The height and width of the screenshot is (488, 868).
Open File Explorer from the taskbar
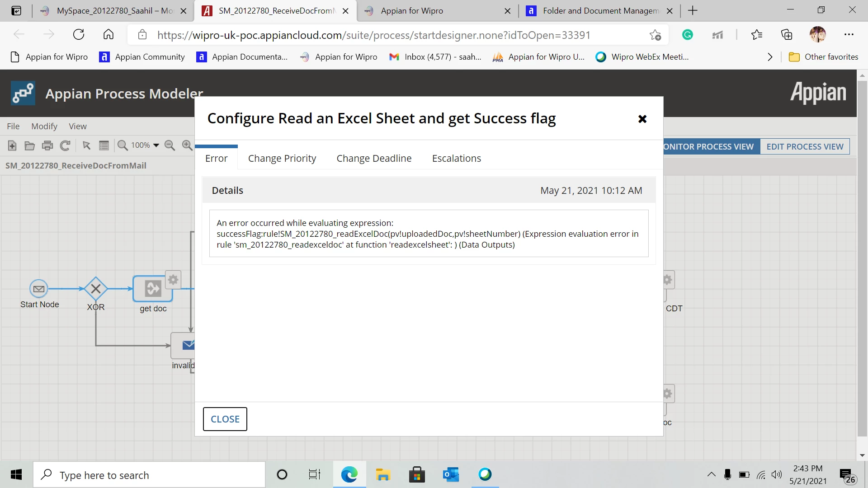click(383, 475)
